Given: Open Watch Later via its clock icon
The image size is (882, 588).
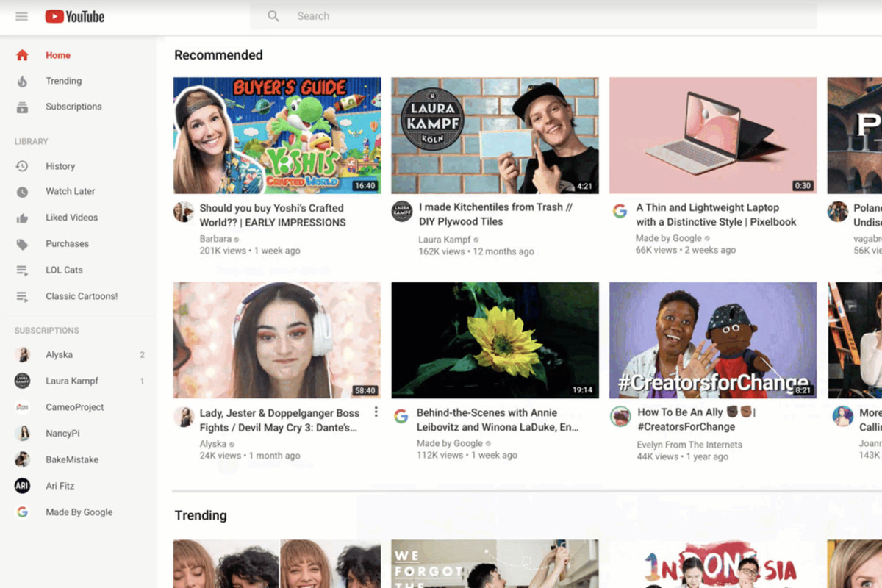Looking at the screenshot, I should click(x=22, y=191).
